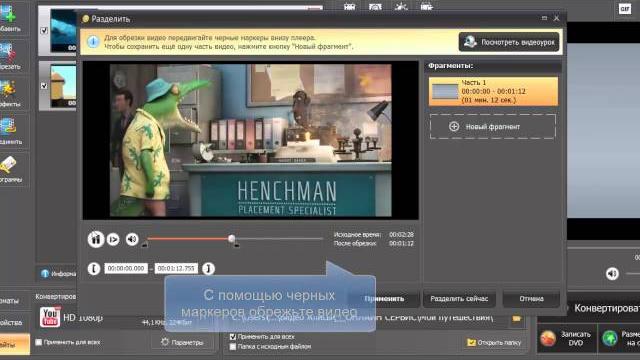Click the Открыть папку button
The height and width of the screenshot is (360, 640).
click(x=494, y=342)
